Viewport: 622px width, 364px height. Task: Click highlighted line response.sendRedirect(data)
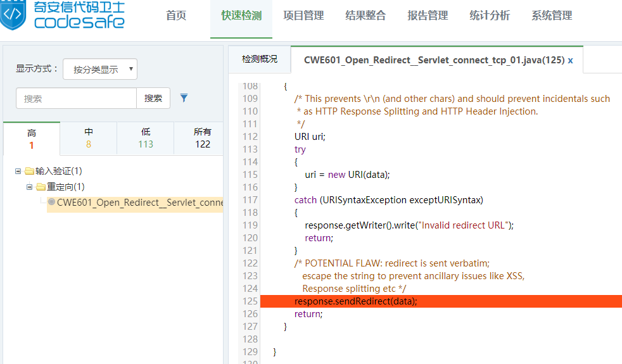pyautogui.click(x=356, y=301)
